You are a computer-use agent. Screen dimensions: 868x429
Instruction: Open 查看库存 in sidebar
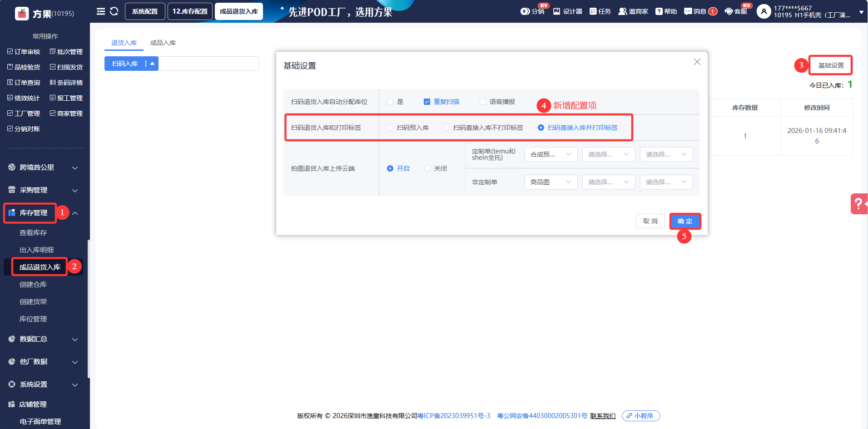coord(33,233)
